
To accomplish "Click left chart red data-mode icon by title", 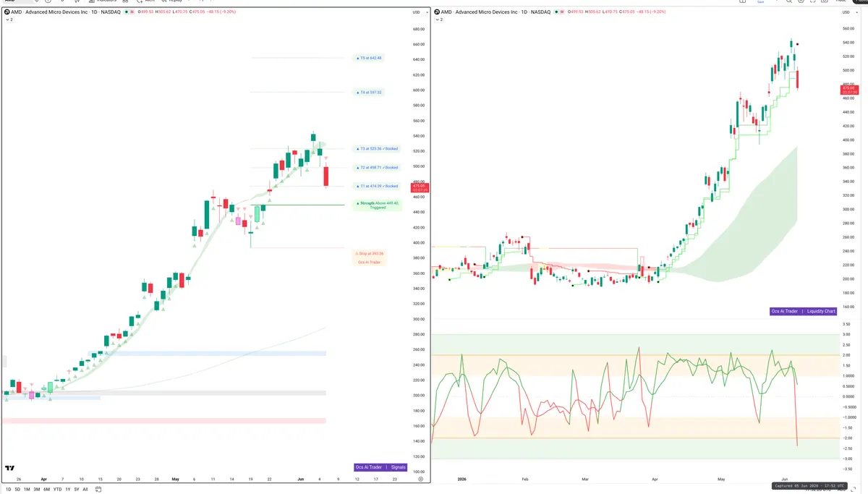I will [x=132, y=12].
